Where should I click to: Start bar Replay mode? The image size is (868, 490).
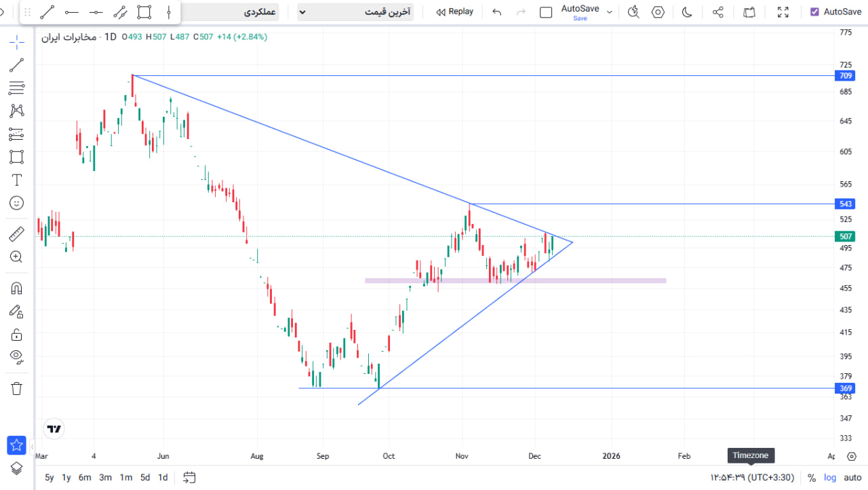455,12
